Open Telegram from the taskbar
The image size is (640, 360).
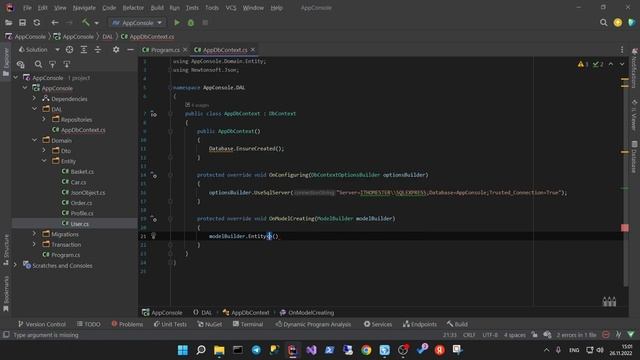point(256,350)
